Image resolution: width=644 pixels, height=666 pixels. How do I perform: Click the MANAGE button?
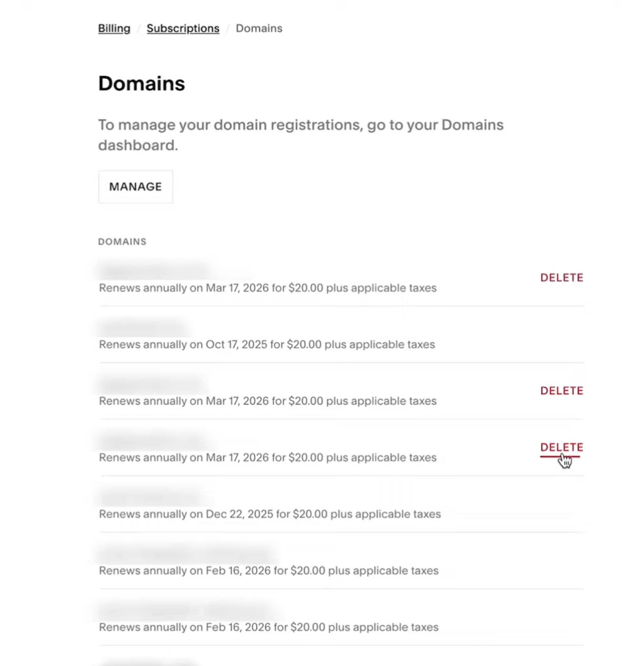[x=135, y=186]
